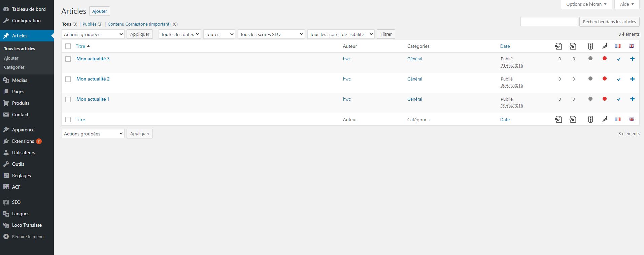Click the UK flag in the table footer
The width and height of the screenshot is (644, 255).
(x=632, y=119)
